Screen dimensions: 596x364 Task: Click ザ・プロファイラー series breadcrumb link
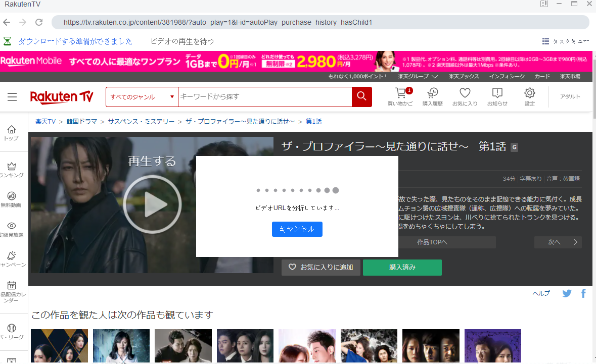[240, 122]
